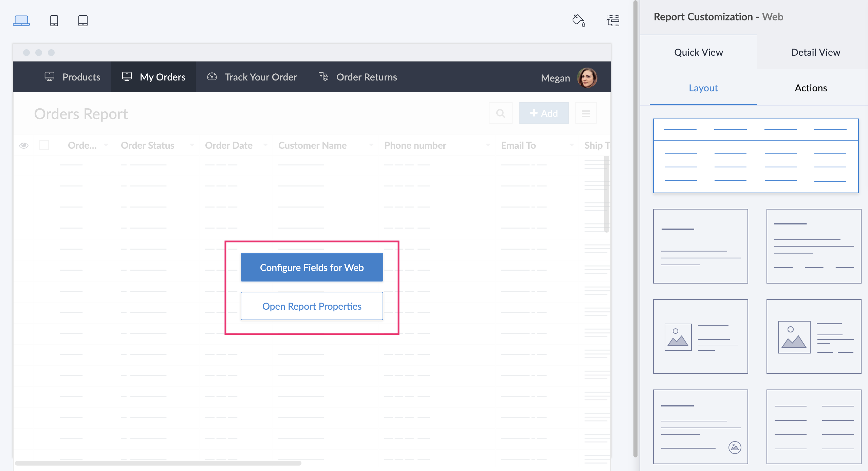
Task: Click the row spacing layout icon
Action: point(613,20)
